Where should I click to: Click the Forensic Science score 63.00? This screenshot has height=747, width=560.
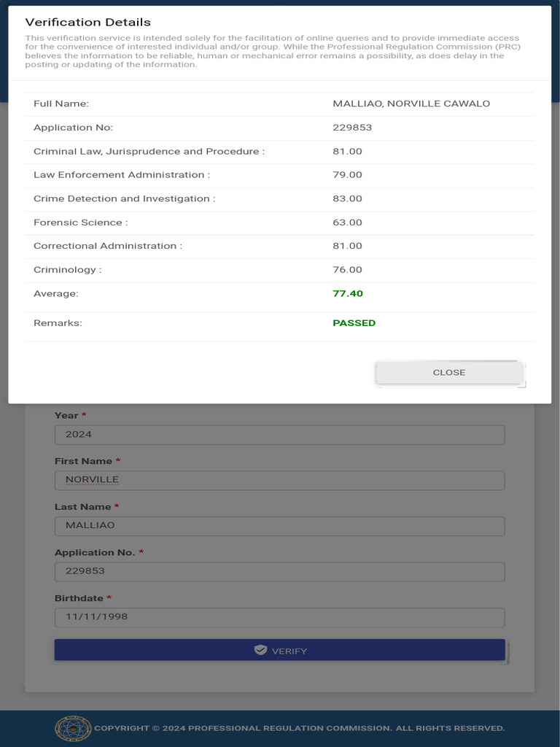[347, 222]
